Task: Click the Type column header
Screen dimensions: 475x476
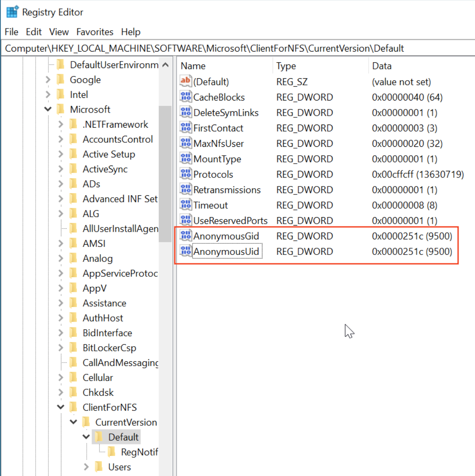Action: [286, 66]
